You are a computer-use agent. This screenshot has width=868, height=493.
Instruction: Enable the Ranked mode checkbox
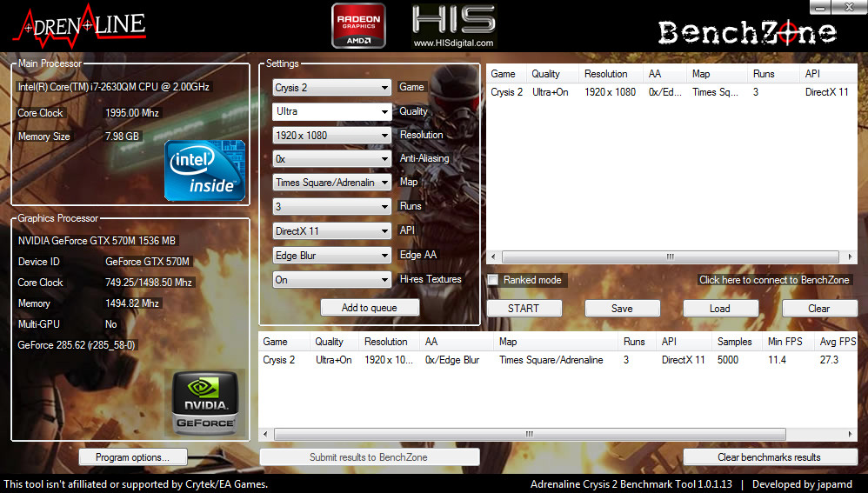(492, 280)
